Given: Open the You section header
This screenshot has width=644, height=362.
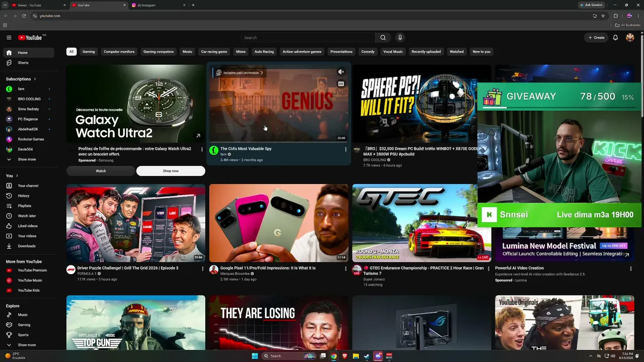Looking at the screenshot, I should point(12,175).
